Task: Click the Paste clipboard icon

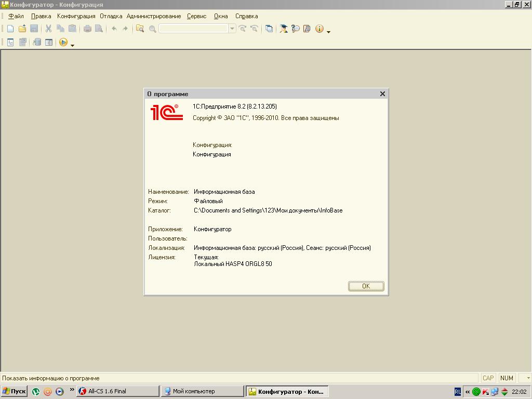Action: [72, 29]
